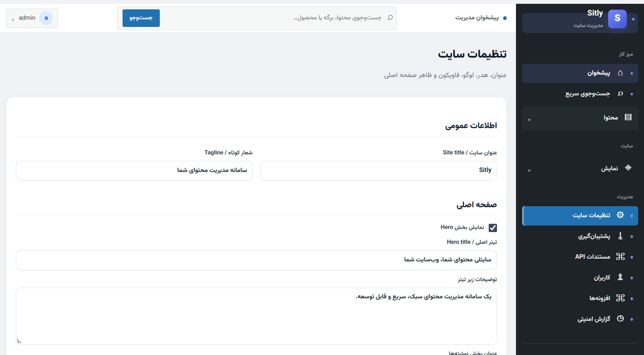Select تنظیمات سایت in sidebar
Image resolution: width=644 pixels, height=355 pixels.
click(x=580, y=215)
